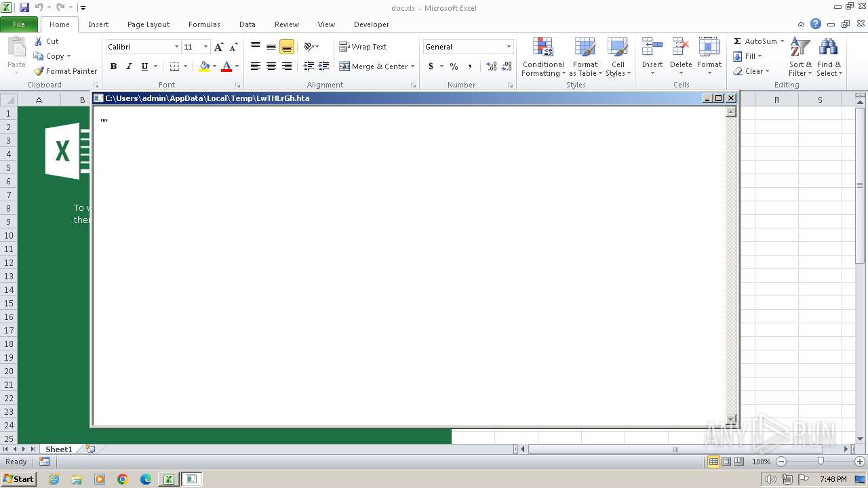Click Decrease Decimal icon

507,66
